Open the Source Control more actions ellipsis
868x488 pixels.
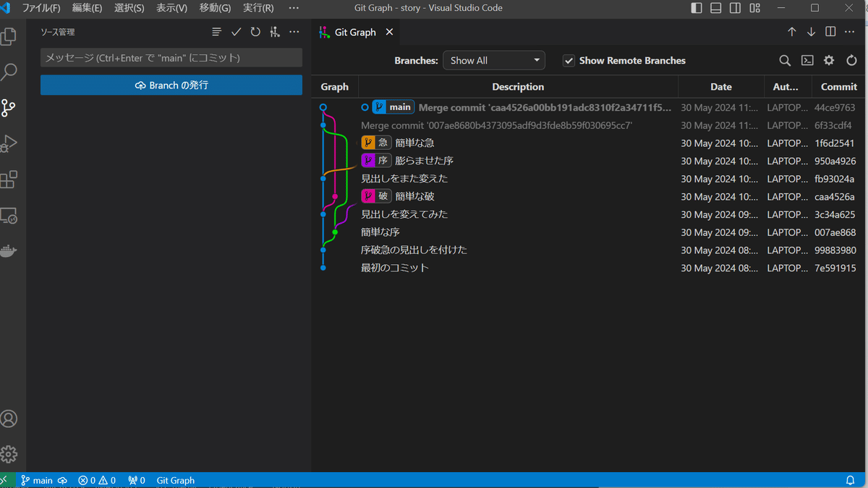coord(294,32)
